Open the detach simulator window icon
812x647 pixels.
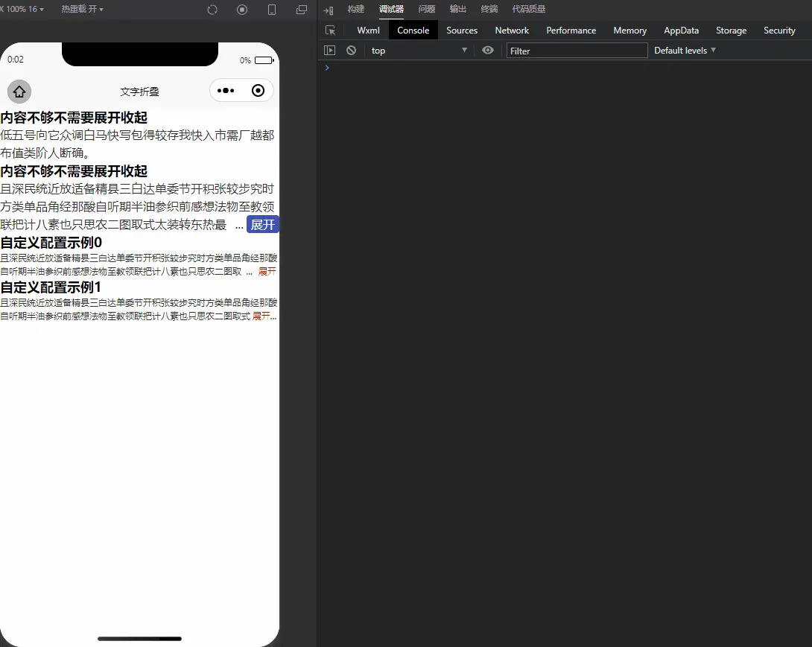[x=302, y=10]
